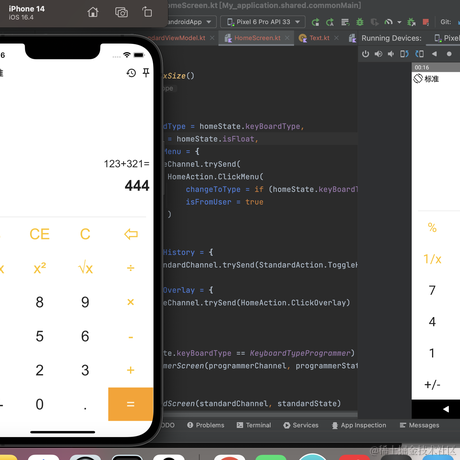Rotate the iPhone 14 simulator
This screenshot has width=460, height=460.
pos(147,12)
